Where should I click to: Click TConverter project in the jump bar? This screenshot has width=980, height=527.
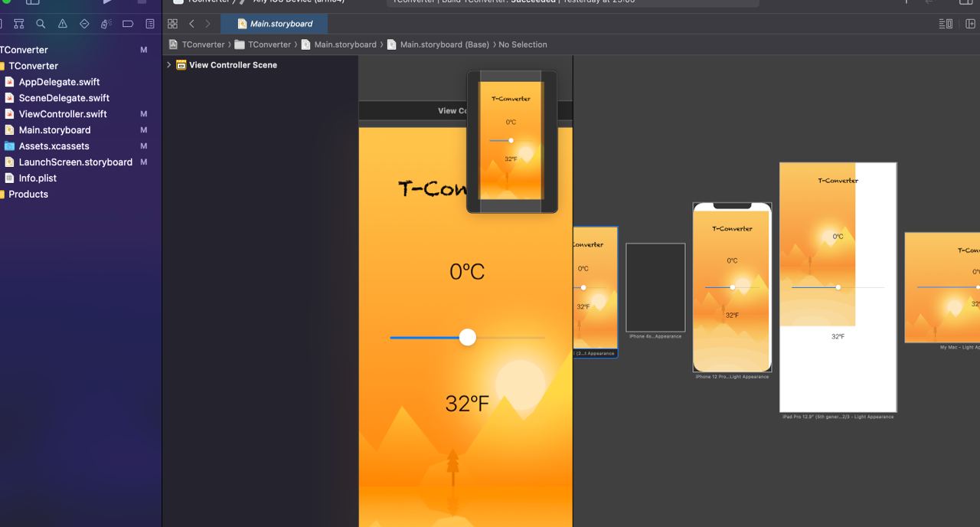197,44
